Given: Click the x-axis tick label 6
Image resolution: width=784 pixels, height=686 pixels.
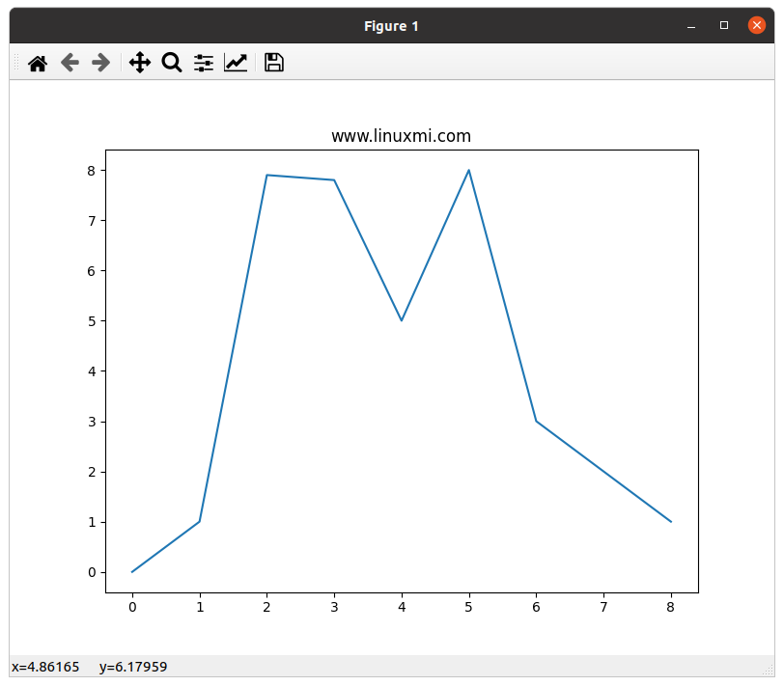Looking at the screenshot, I should click(x=536, y=607).
